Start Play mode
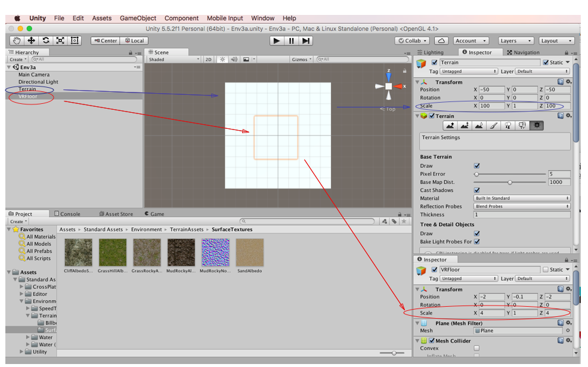The width and height of the screenshot is (588, 367). pos(276,41)
